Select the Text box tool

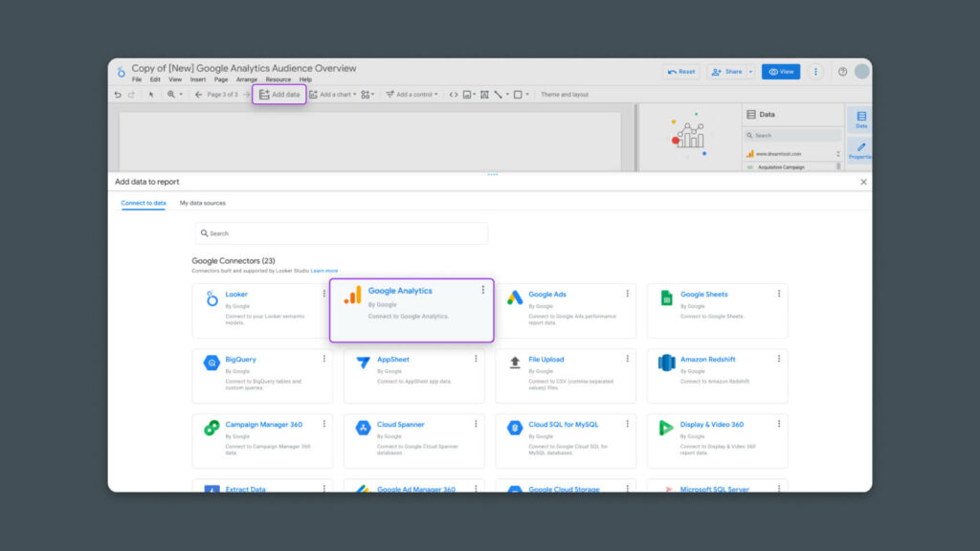point(485,94)
